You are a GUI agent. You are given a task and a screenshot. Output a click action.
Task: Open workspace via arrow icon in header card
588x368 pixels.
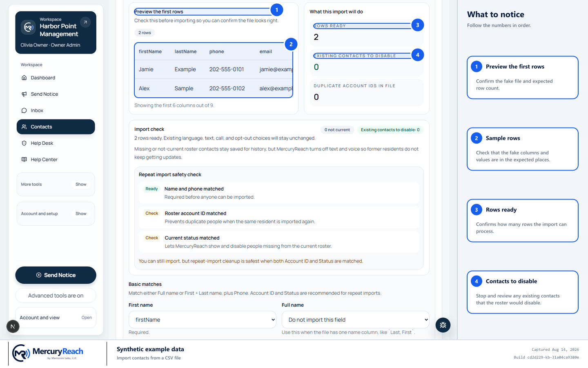pyautogui.click(x=85, y=22)
